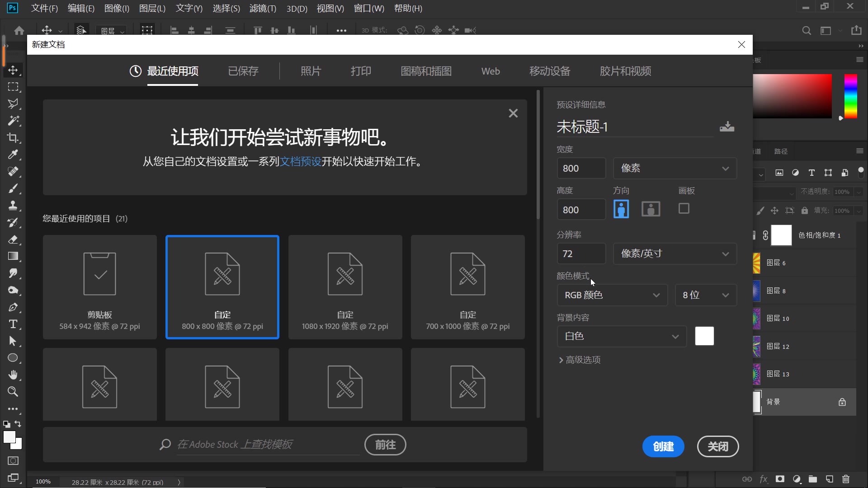Select the Eraser tool

13,239
